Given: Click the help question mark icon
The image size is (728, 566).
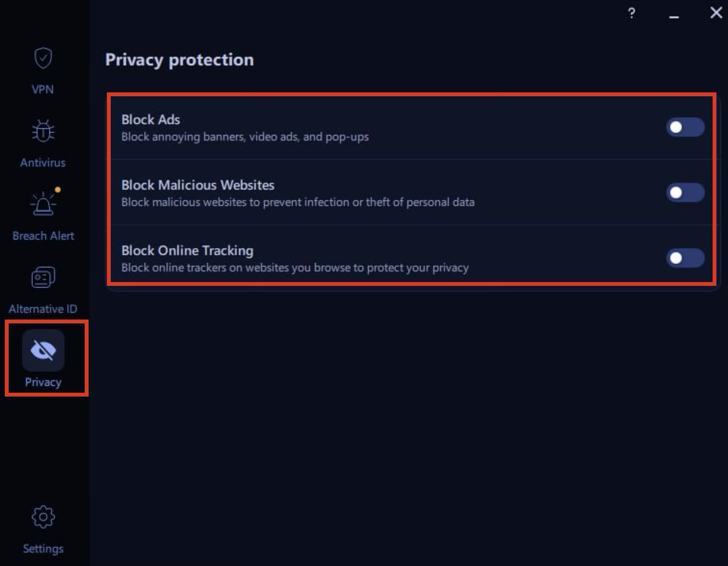Looking at the screenshot, I should (x=631, y=13).
